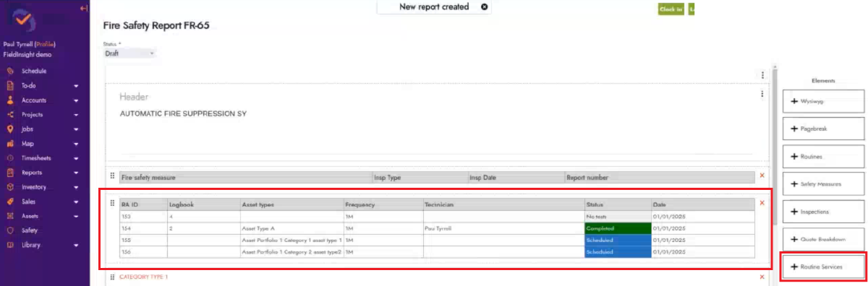Edit header text AUTOMATIC FIRE SUPPRESSION SY

[x=183, y=114]
